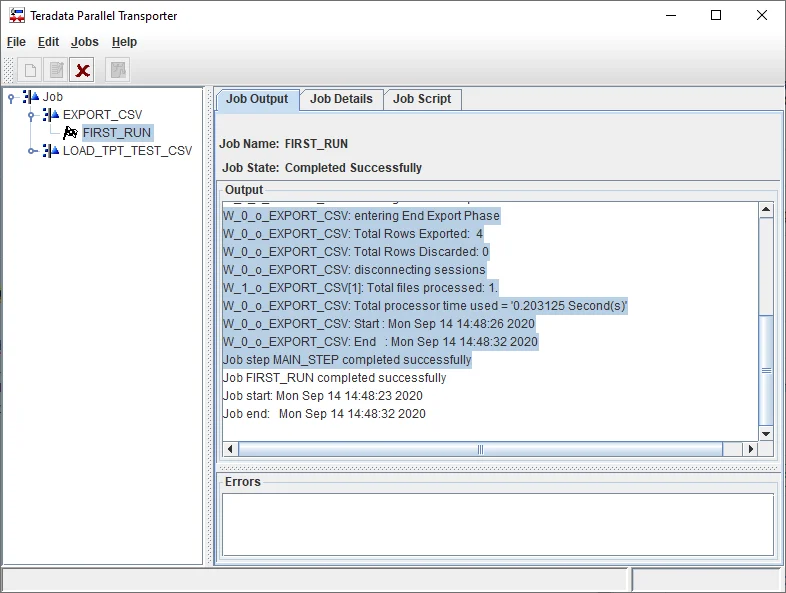
Task: Switch to the Job Script tab
Action: click(421, 99)
